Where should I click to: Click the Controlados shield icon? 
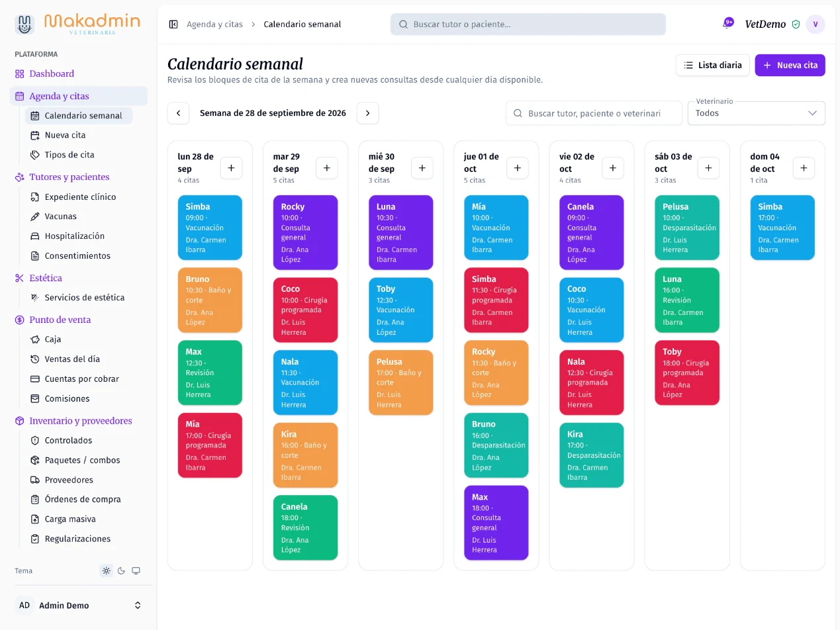tap(35, 441)
